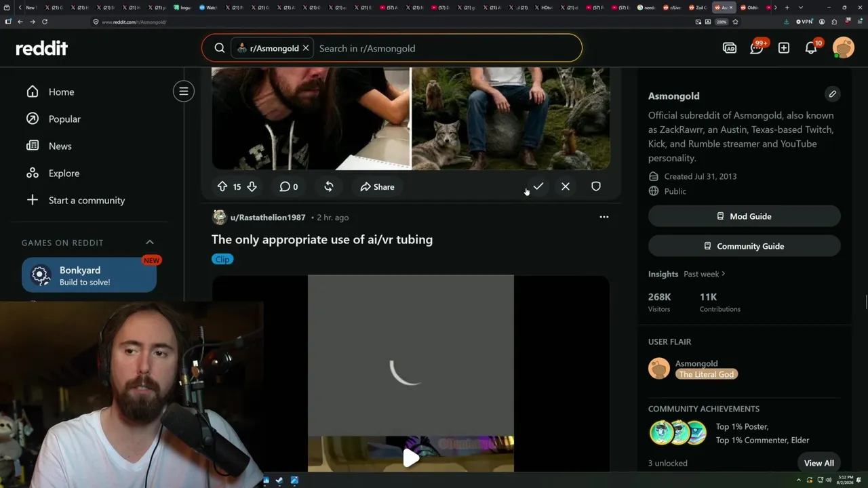Expand Insights Past week
Viewport: 868px width, 488px height.
705,274
